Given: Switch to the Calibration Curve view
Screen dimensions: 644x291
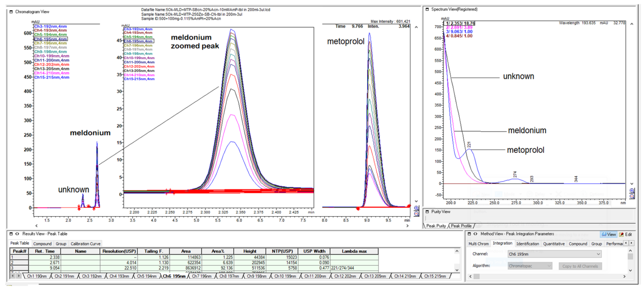Looking at the screenshot, I should pyautogui.click(x=85, y=243).
